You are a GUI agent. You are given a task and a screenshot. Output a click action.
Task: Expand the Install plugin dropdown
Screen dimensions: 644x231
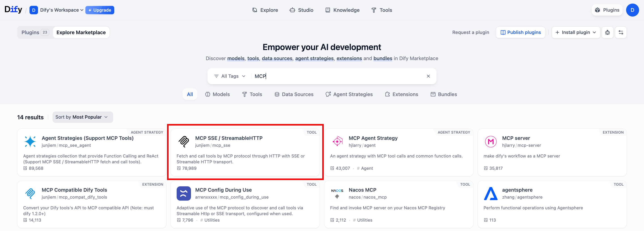[576, 32]
